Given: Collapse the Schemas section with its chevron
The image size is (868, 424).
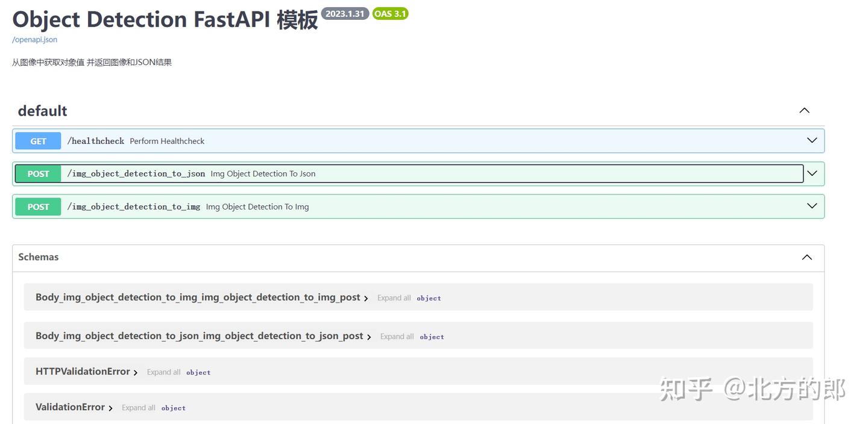Looking at the screenshot, I should tap(807, 257).
